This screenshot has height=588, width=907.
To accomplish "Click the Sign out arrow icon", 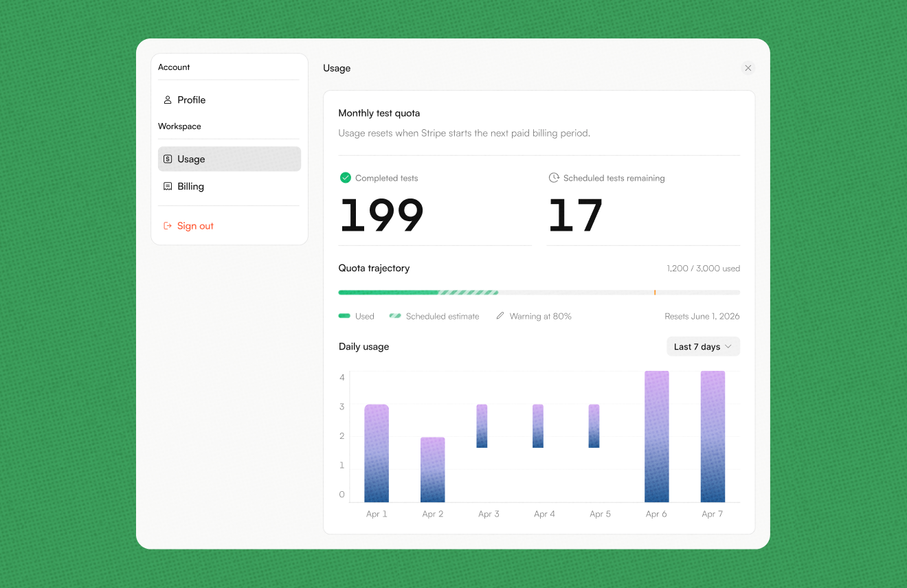I will tap(168, 226).
